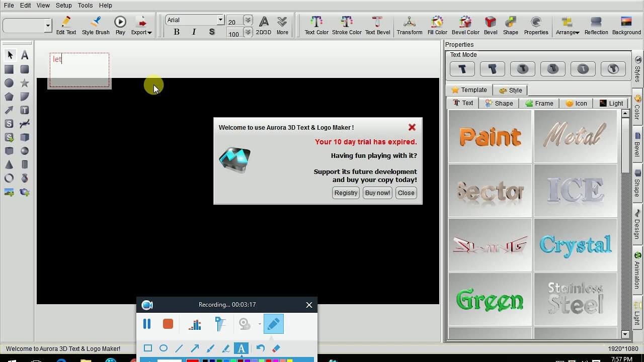Toggle Italic formatting

194,32
